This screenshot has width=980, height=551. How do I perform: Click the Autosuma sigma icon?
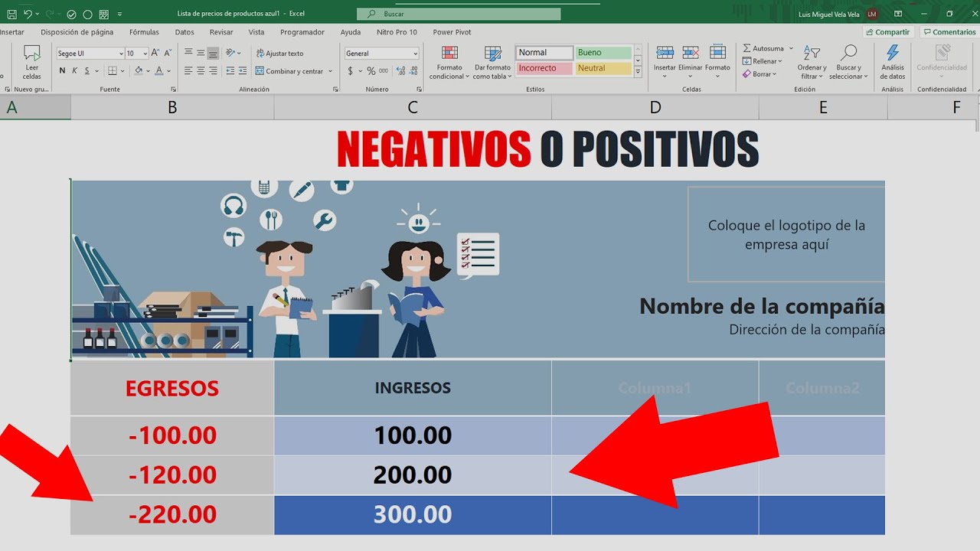tap(746, 48)
